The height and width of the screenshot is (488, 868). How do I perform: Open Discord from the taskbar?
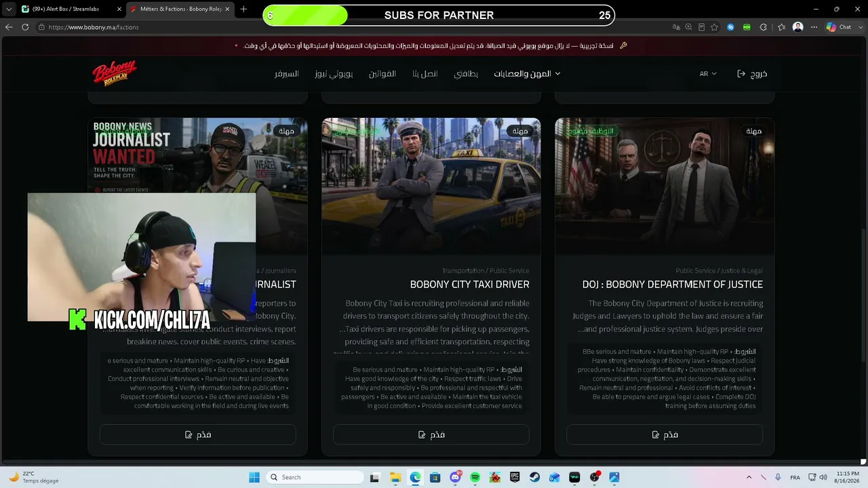click(456, 477)
